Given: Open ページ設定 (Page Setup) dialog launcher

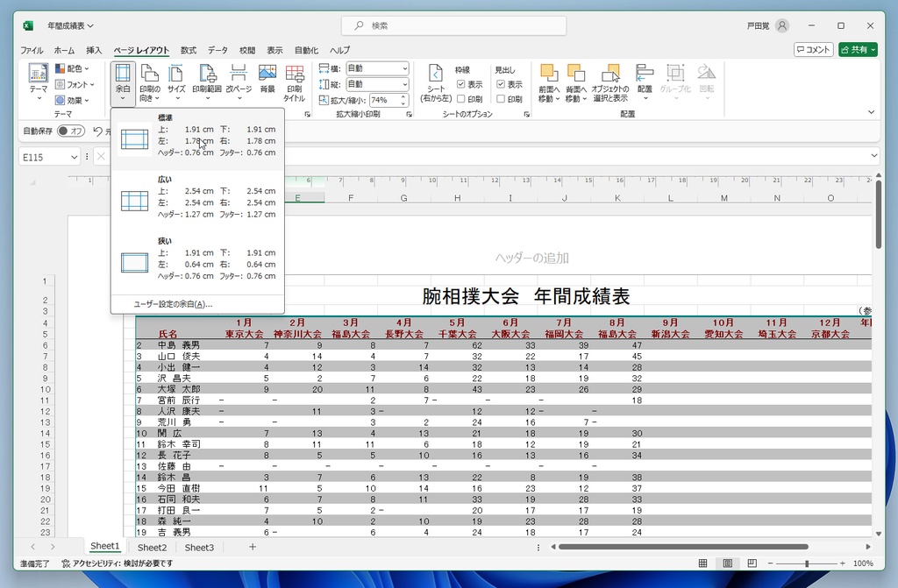Looking at the screenshot, I should coord(308,115).
